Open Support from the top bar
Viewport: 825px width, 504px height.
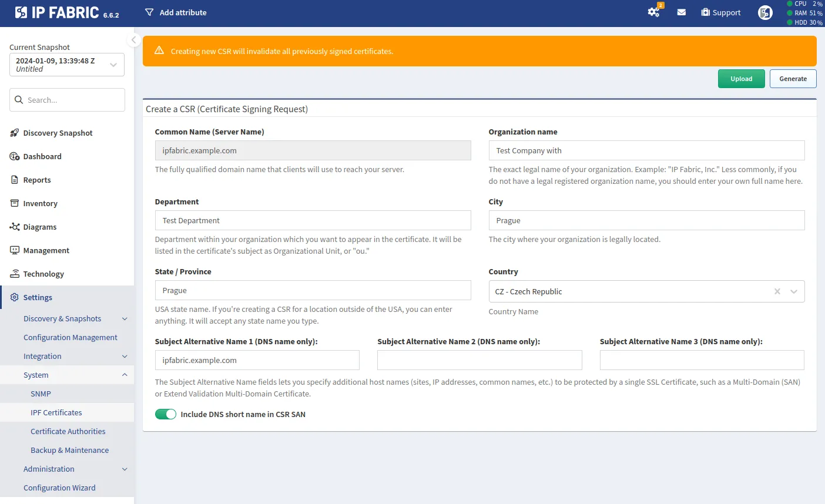[x=720, y=12]
